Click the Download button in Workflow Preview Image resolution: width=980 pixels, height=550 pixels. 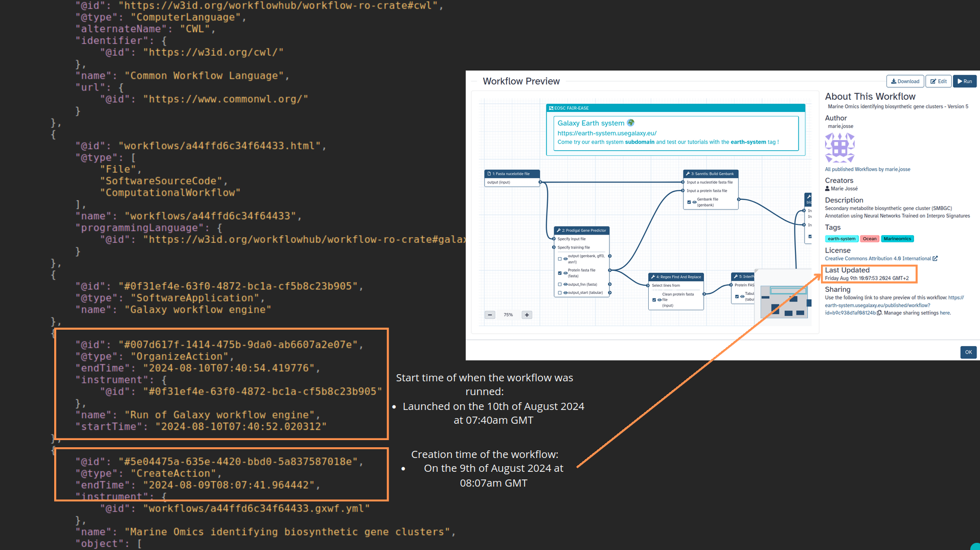click(905, 81)
